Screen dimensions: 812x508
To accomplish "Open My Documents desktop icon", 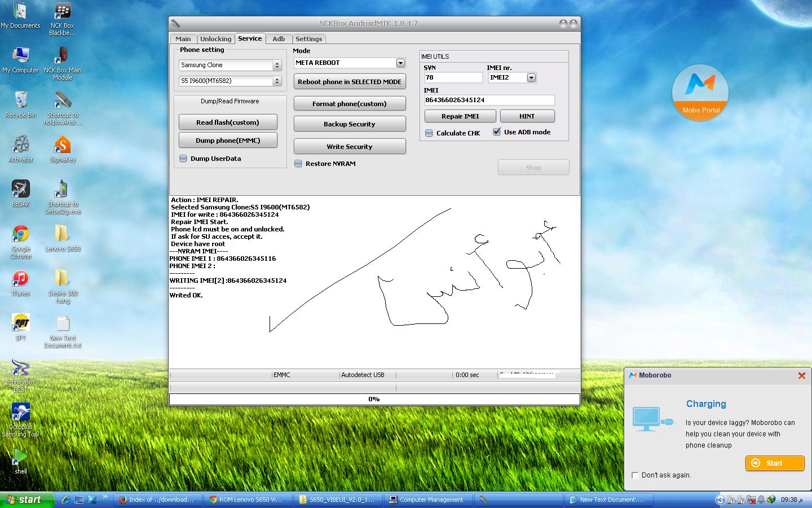I will pos(20,16).
